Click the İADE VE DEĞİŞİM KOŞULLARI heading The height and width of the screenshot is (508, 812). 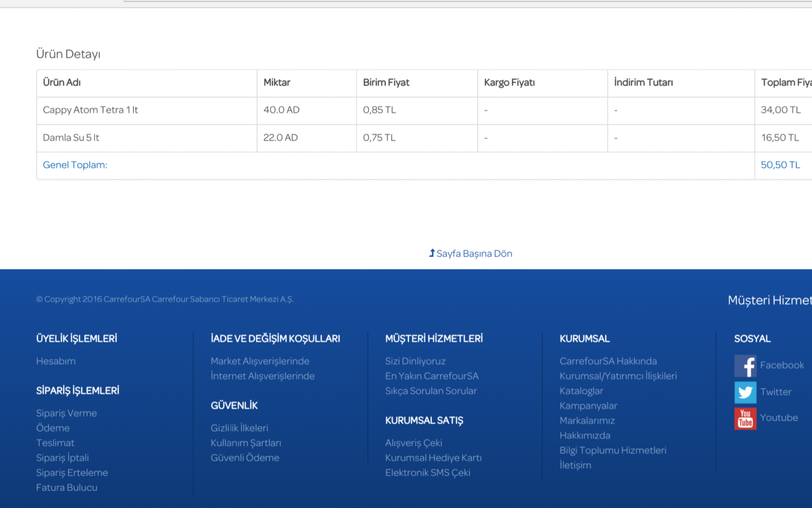point(275,339)
